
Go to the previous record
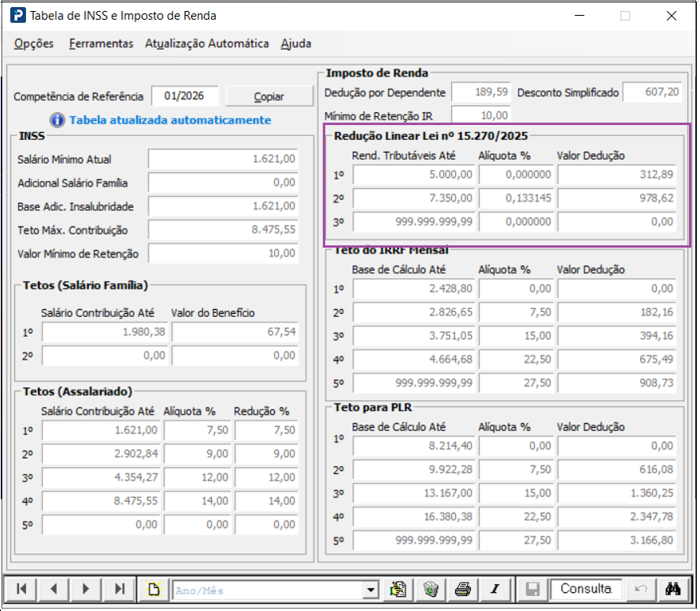point(54,589)
